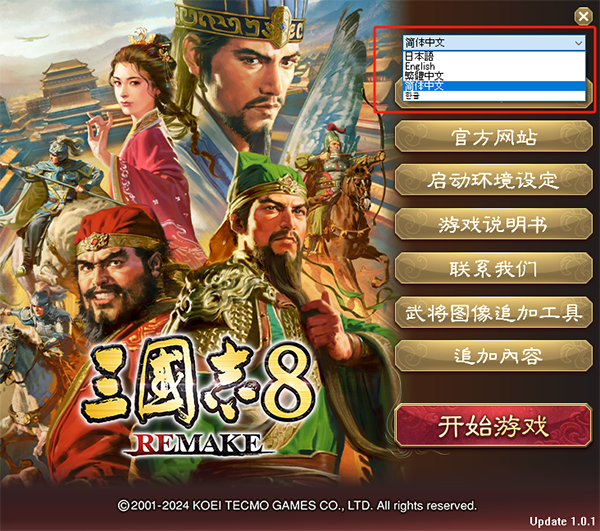Screen dimensions: 600x531
Task: Click the KOEI TECMO copyright notice text
Action: [x=297, y=506]
